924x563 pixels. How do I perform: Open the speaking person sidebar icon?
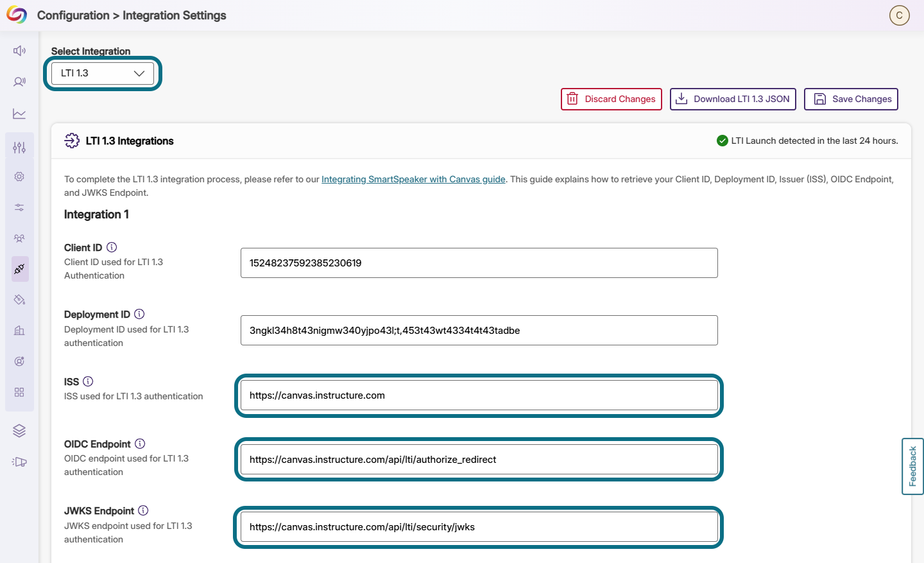19,82
